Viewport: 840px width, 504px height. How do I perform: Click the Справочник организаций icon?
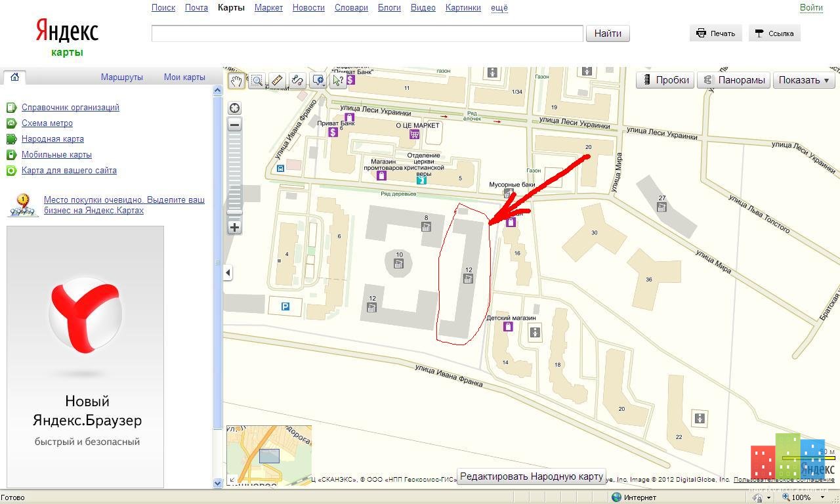11,107
